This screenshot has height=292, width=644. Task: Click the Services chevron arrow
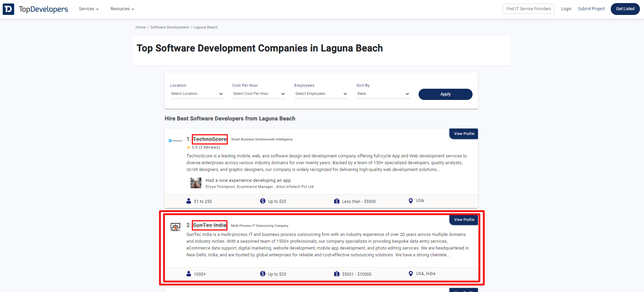point(97,9)
